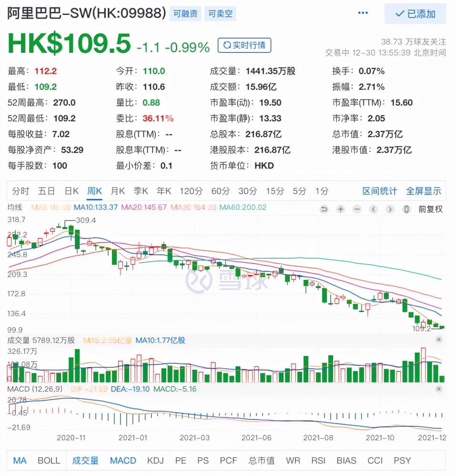The image size is (456, 476).
Task: Pan chart left with the left chevron
Action: point(374,209)
